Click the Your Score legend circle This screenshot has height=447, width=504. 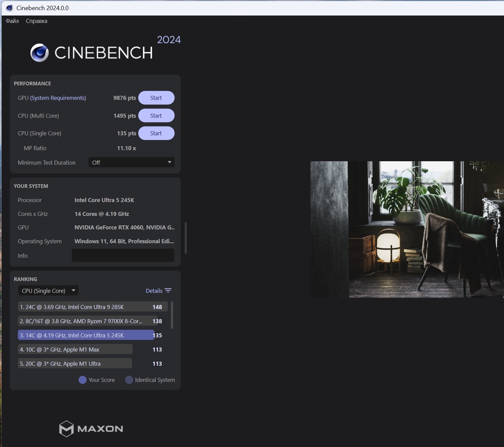[82, 380]
